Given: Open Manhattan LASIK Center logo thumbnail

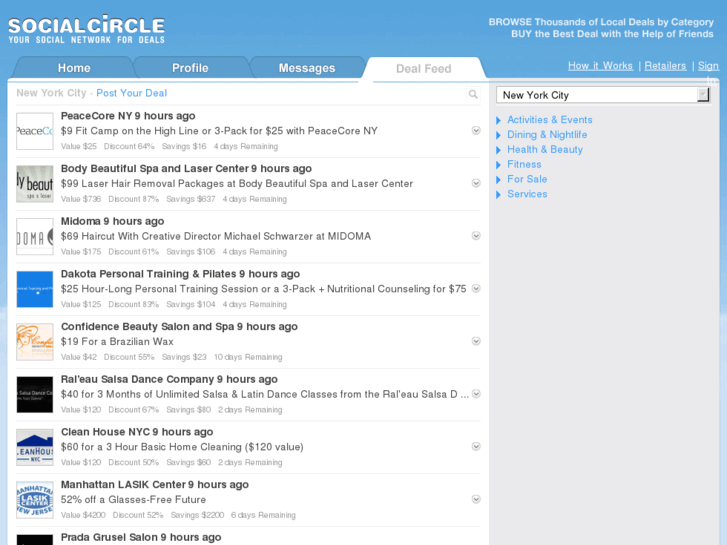Looking at the screenshot, I should coord(35,500).
